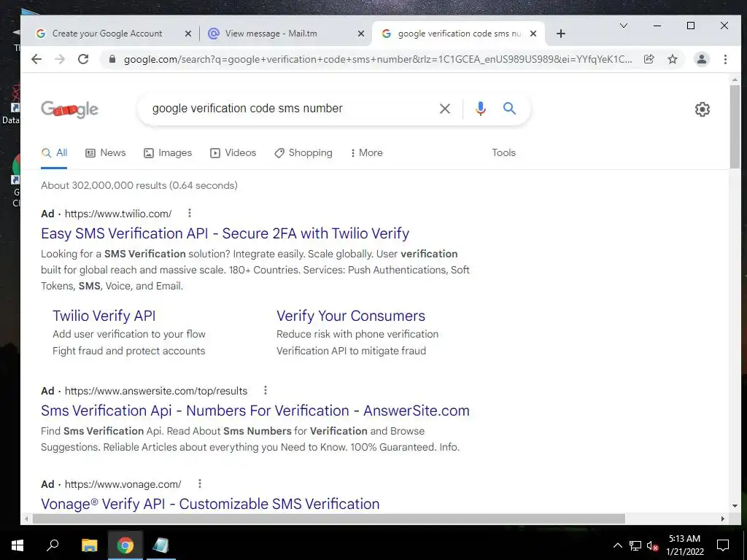747x560 pixels.
Task: Open the notebook app on taskbar
Action: coord(160,545)
